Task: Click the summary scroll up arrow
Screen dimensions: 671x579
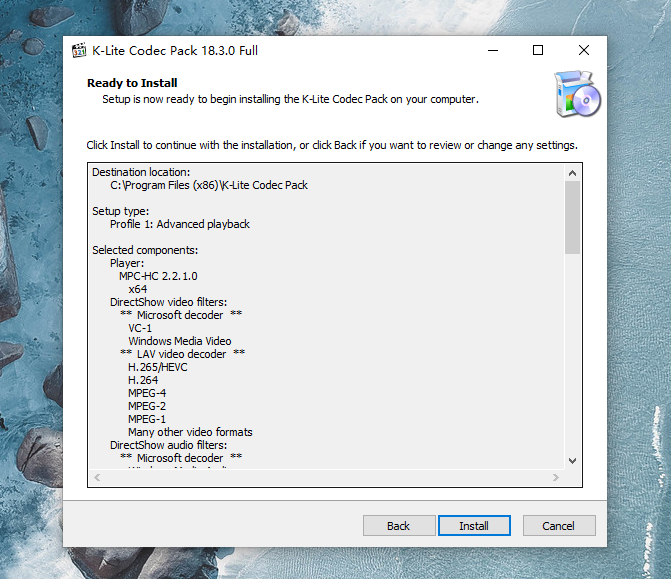Action: tap(572, 173)
